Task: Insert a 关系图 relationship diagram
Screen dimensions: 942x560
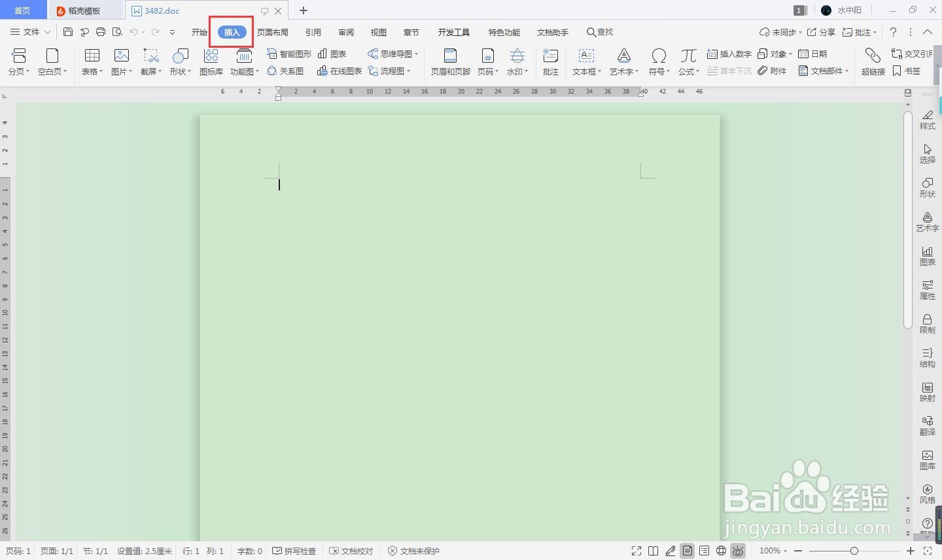Action: tap(285, 71)
